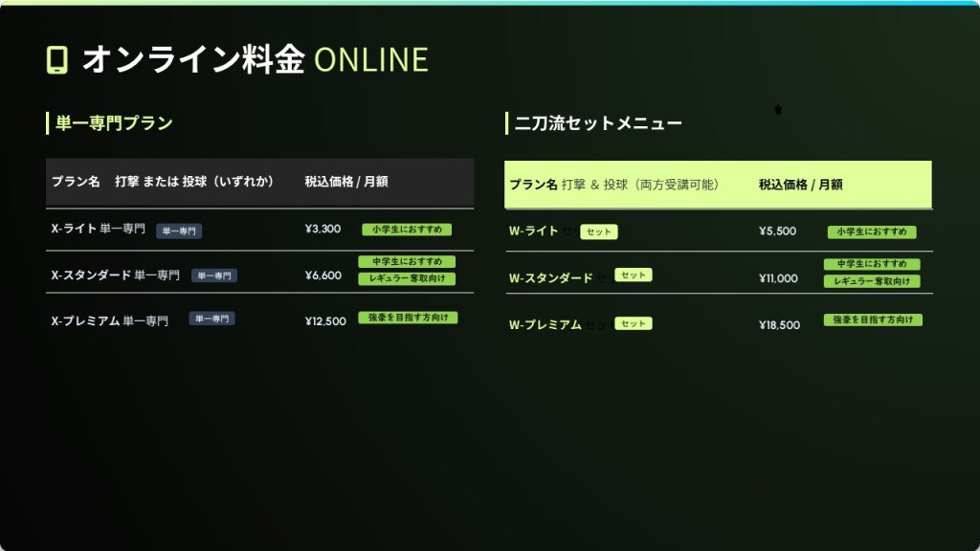This screenshot has height=551, width=980.
Task: Click the ¥5,500 price for W-ライト
Action: tap(777, 231)
